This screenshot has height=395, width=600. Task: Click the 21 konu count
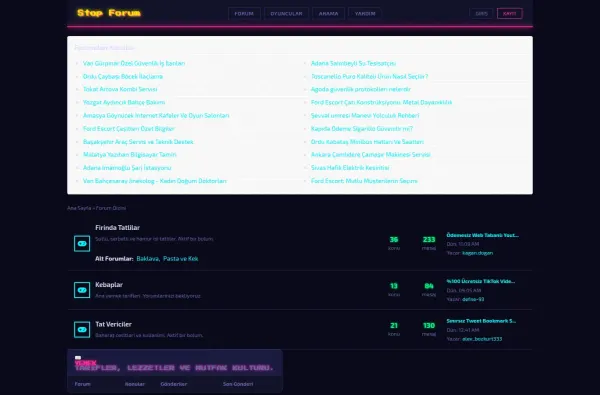tap(394, 326)
